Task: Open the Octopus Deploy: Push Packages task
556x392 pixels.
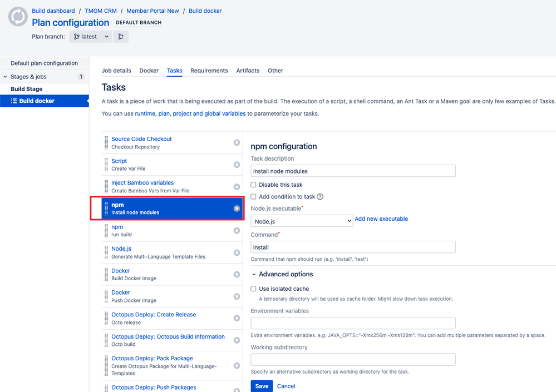Action: 154,388
